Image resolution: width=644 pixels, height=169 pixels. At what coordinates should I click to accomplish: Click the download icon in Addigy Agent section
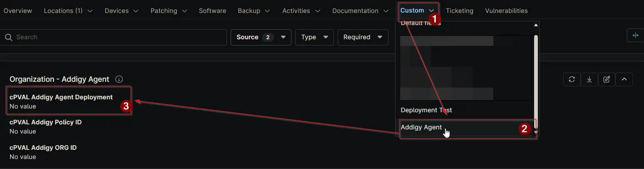589,79
